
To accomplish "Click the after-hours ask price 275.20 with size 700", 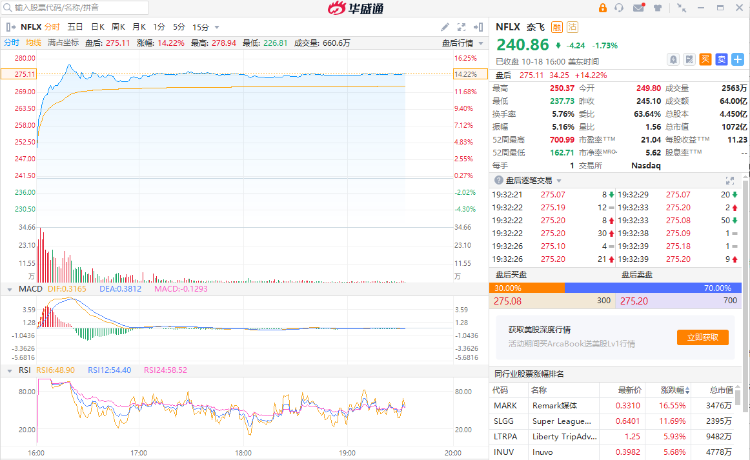I will (x=634, y=301).
